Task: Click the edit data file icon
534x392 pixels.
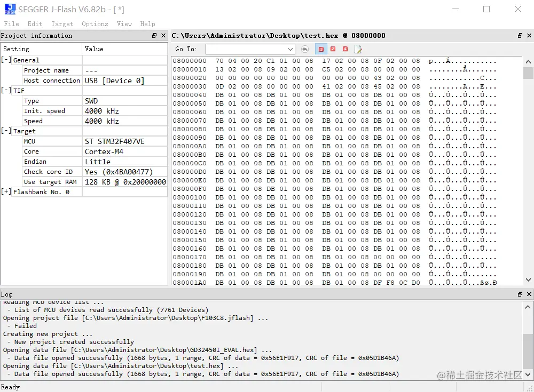Action: 358,50
